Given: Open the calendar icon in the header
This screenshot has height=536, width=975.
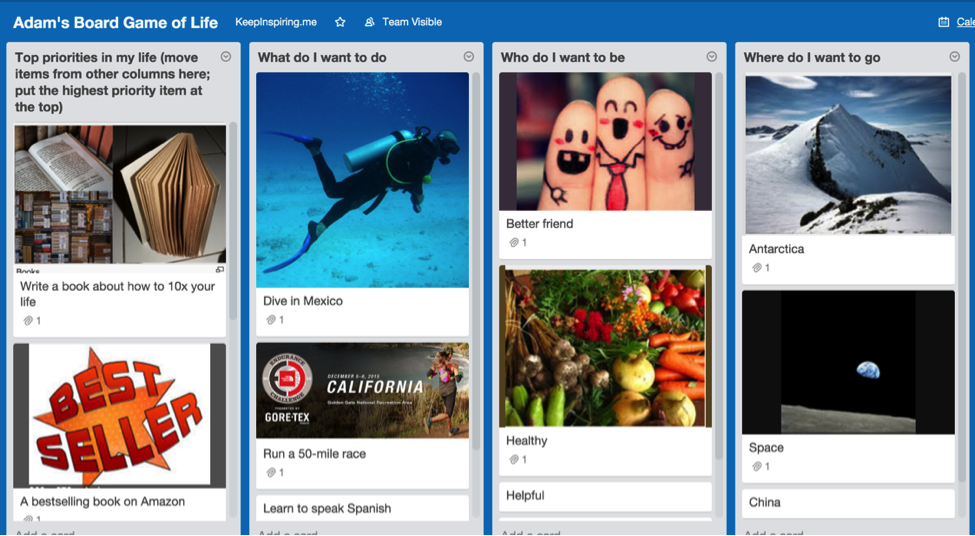Looking at the screenshot, I should coord(943,22).
